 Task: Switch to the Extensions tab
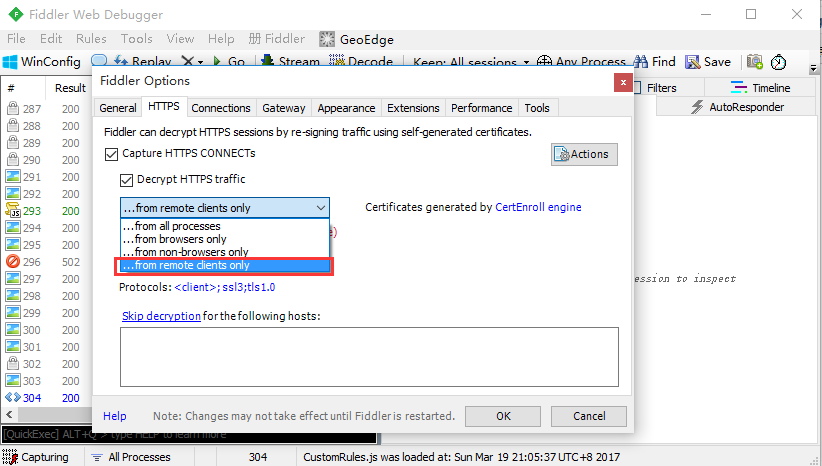click(x=413, y=108)
